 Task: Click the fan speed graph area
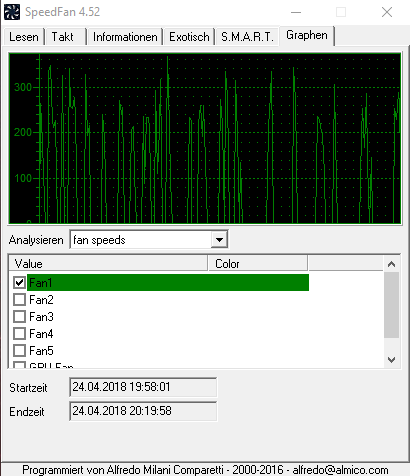click(205, 138)
